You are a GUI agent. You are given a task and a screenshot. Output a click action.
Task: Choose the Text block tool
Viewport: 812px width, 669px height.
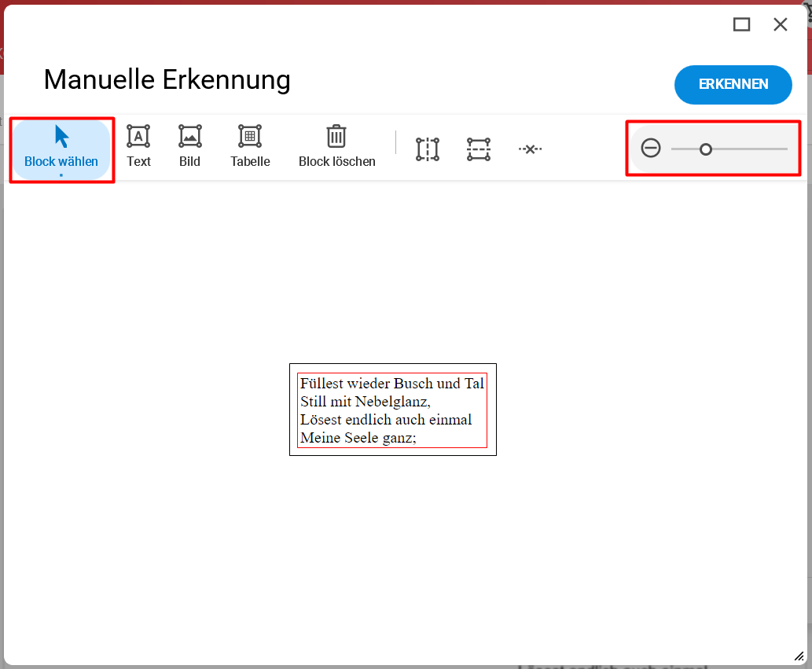click(138, 146)
